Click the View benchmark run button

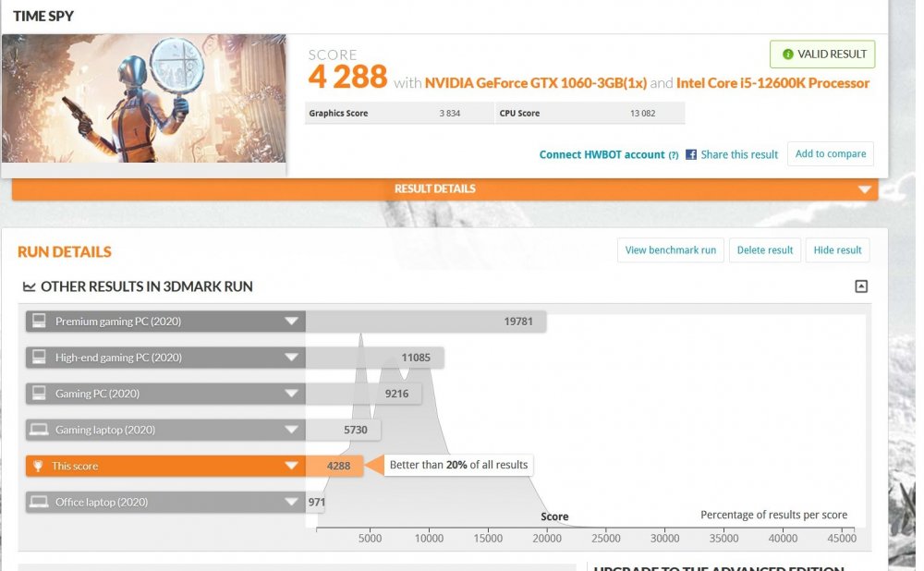coord(670,249)
